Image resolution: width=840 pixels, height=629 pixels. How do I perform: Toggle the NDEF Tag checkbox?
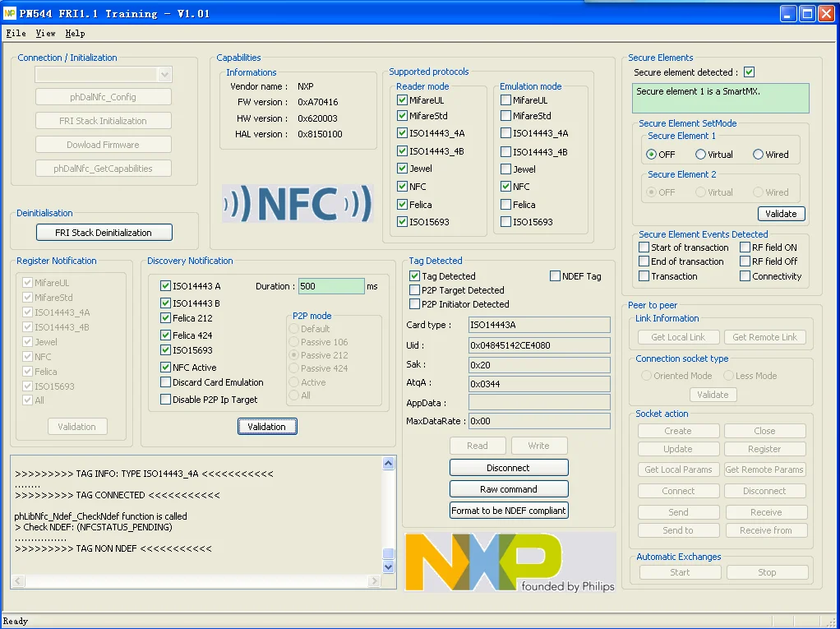[x=556, y=276]
